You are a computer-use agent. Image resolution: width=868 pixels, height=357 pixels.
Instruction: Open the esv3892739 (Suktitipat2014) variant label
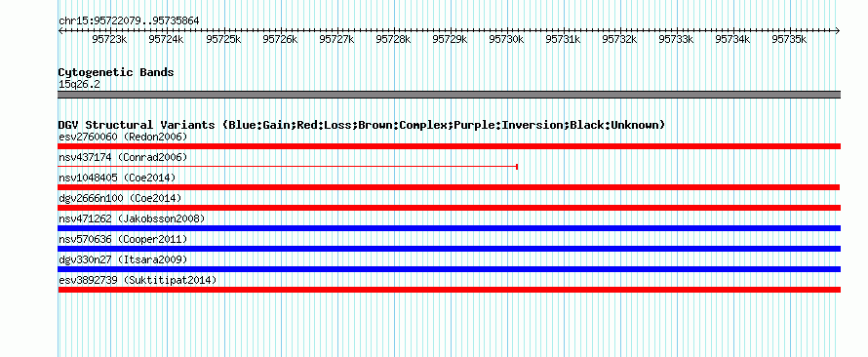(138, 280)
